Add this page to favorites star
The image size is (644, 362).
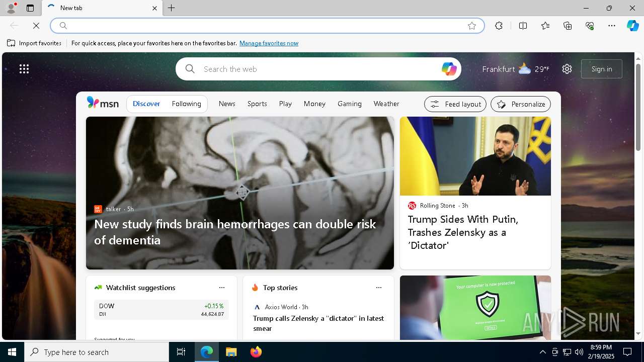(472, 26)
